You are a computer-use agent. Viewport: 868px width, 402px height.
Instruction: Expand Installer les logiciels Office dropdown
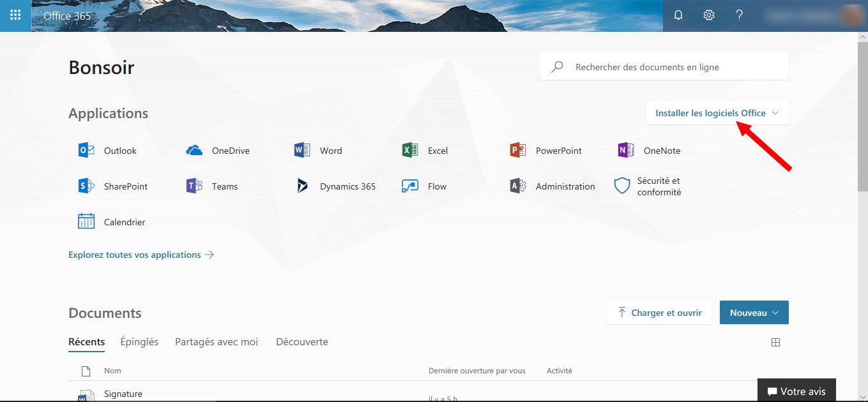pyautogui.click(x=717, y=113)
